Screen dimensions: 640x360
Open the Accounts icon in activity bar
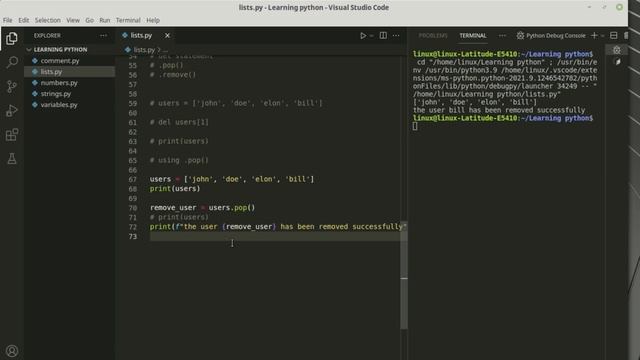click(12, 351)
